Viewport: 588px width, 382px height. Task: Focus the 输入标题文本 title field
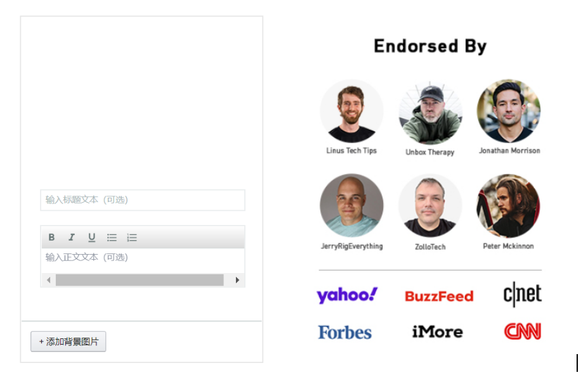click(143, 200)
